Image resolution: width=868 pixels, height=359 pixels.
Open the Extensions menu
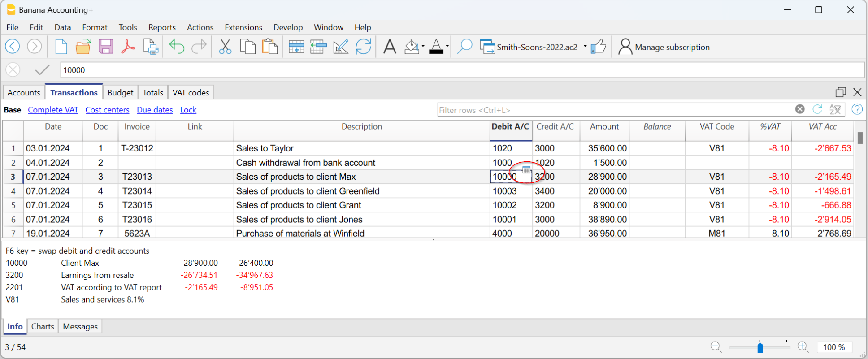click(243, 27)
